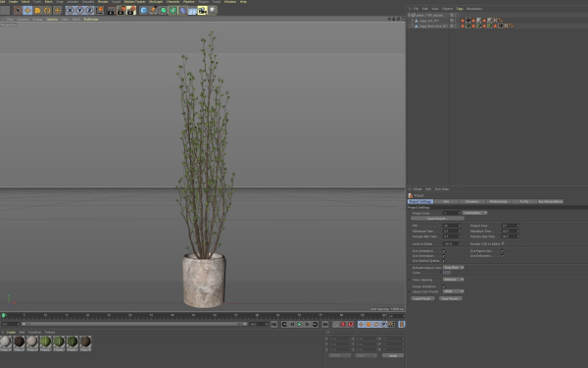588x368 pixels.
Task: Toggle Use Motion System checkbox
Action: click(x=444, y=261)
